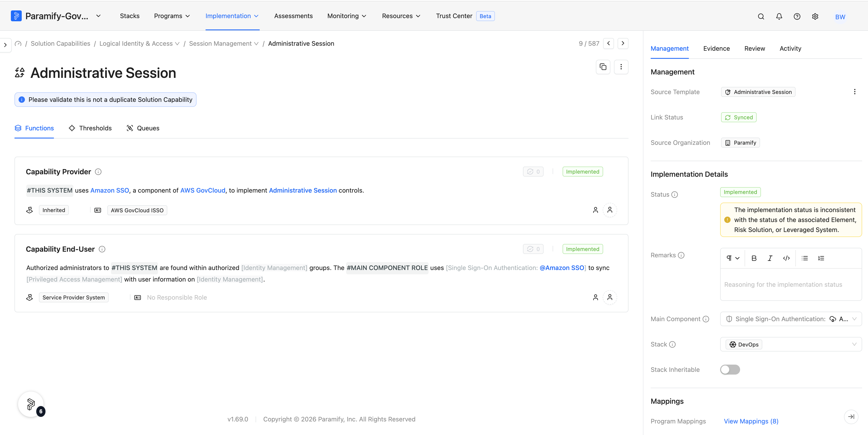The image size is (868, 435).
Task: Go to next capability arrow
Action: (623, 43)
